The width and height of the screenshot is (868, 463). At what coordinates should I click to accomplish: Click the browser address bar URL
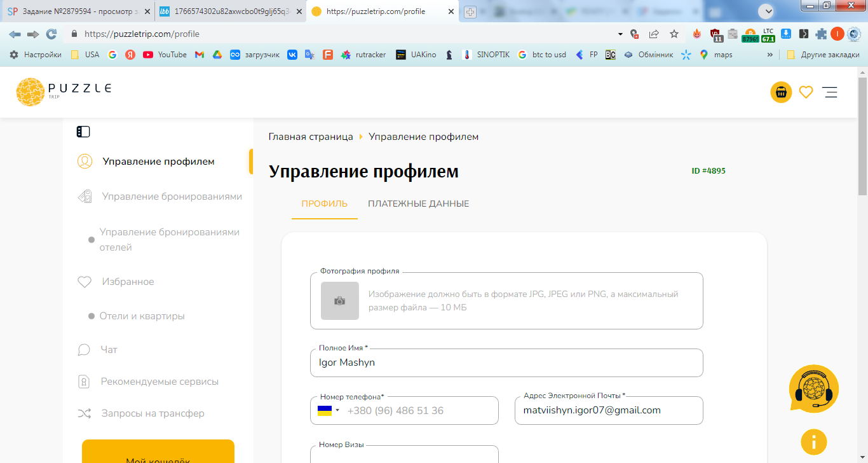click(x=142, y=34)
